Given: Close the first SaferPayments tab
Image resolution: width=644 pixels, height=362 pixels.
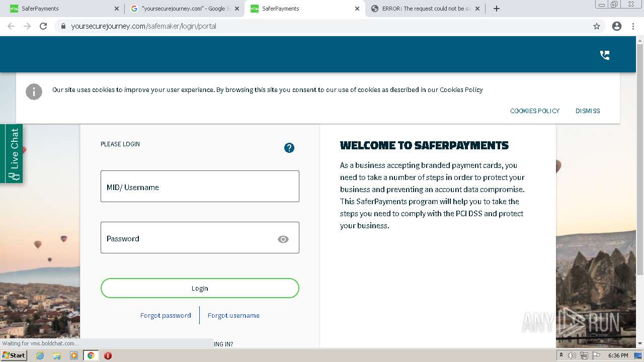Looking at the screenshot, I should coord(117,9).
